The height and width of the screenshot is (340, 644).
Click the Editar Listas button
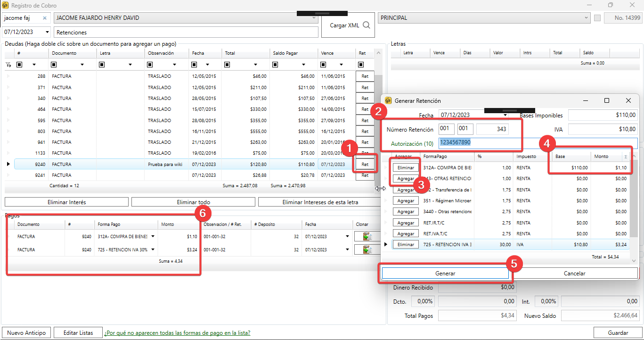point(78,332)
